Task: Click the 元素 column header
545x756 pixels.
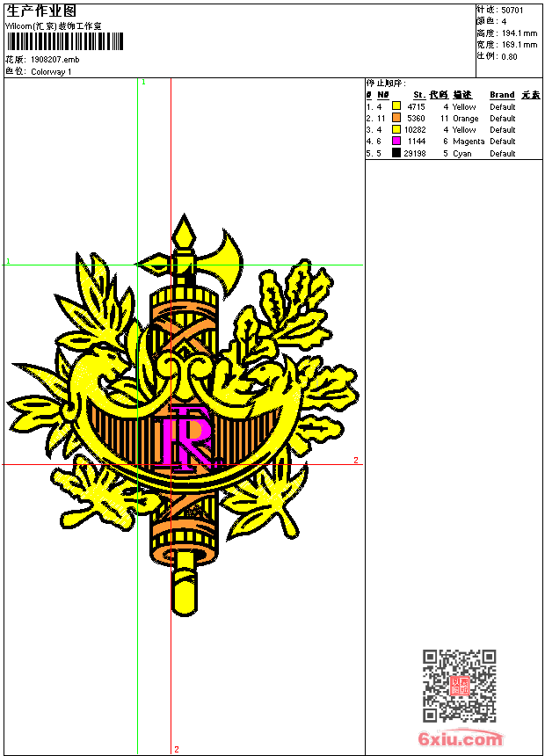Action: pos(531,95)
